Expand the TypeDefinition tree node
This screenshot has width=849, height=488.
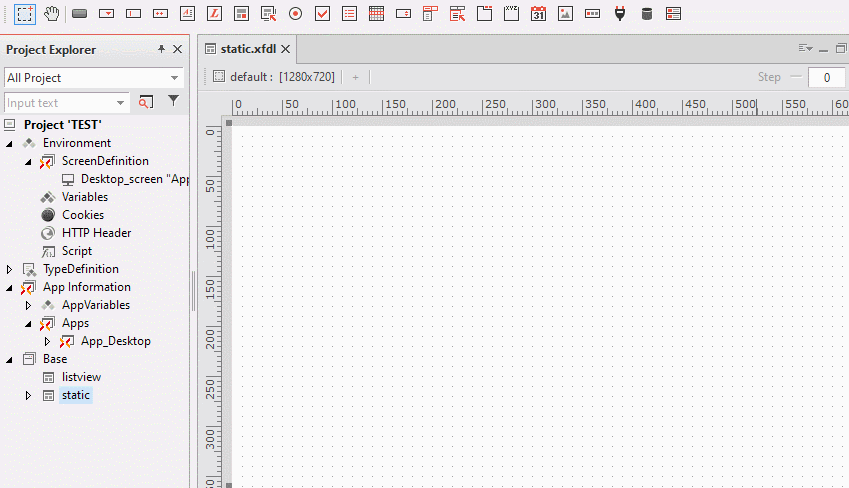(10, 269)
